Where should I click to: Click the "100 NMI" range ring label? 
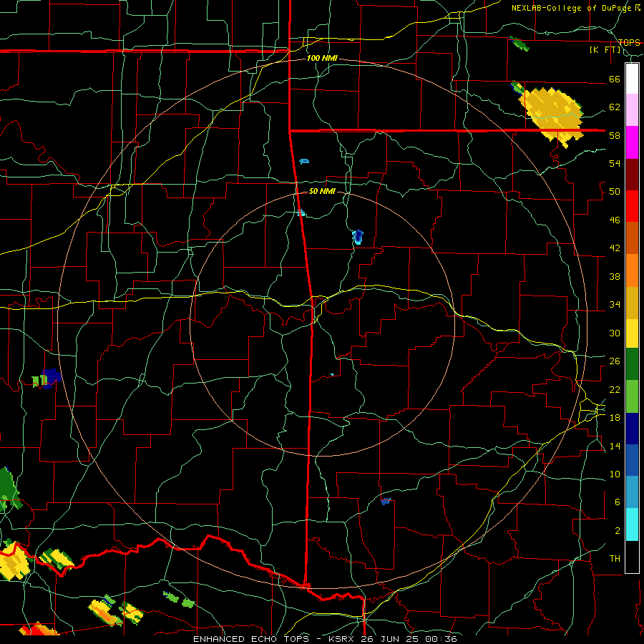click(322, 59)
